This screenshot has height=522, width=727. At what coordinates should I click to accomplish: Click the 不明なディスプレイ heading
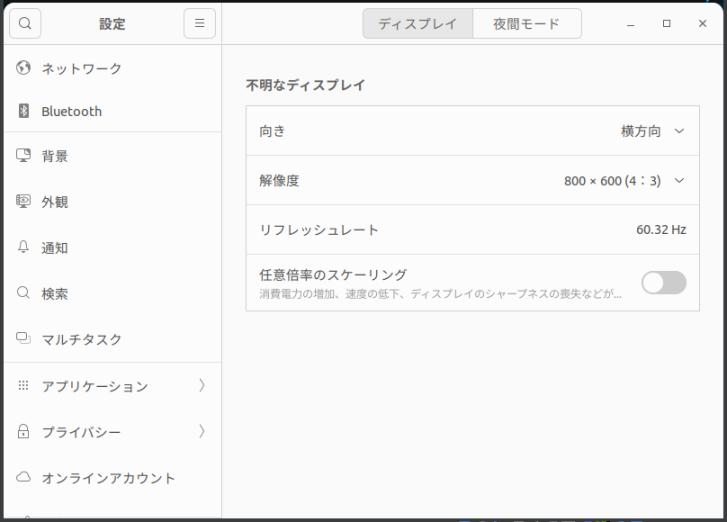point(306,85)
